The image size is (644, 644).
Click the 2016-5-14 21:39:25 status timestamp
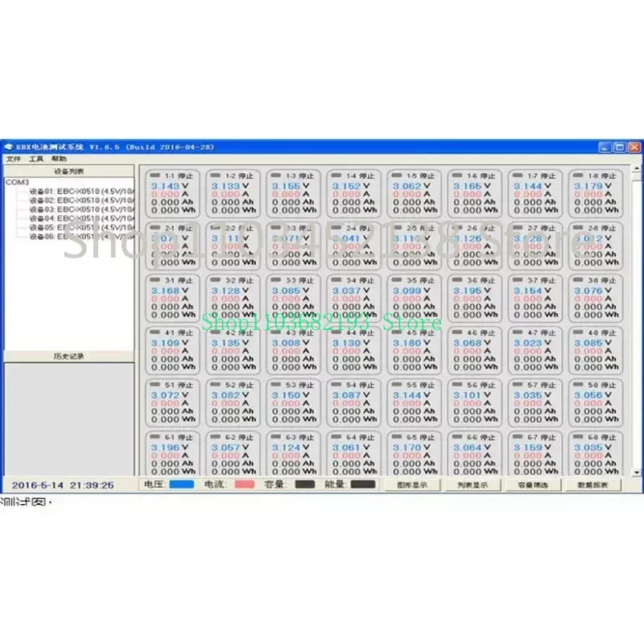(63, 485)
